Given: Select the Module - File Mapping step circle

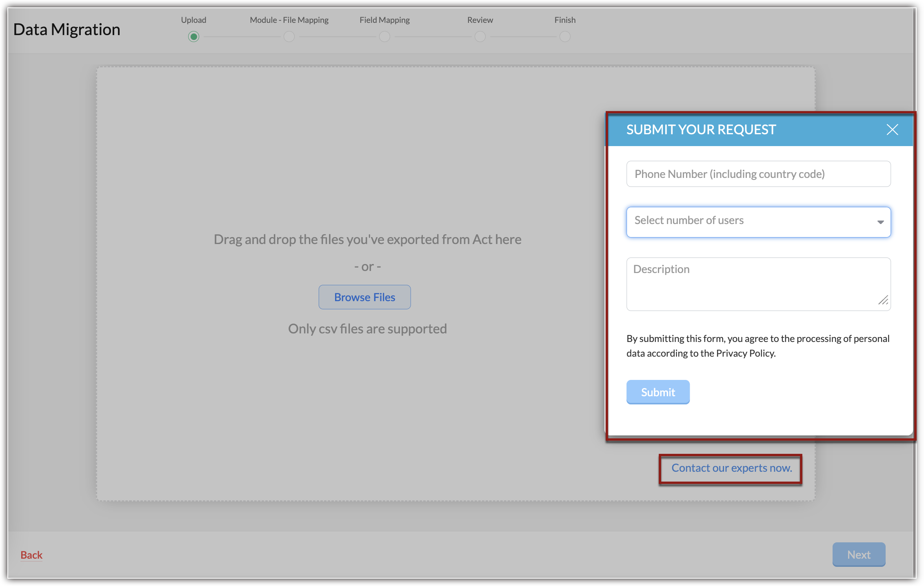Looking at the screenshot, I should click(x=289, y=37).
